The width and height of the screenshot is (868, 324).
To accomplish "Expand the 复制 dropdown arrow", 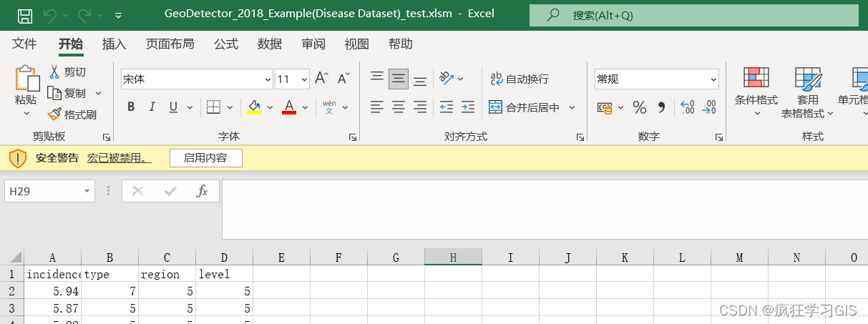I will point(98,93).
